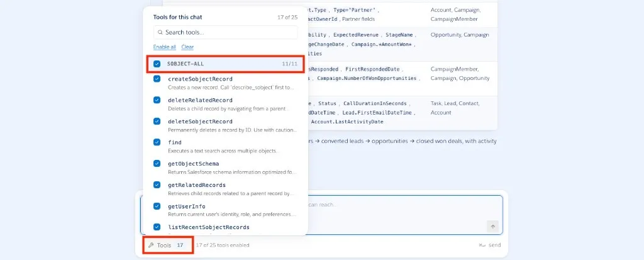The height and width of the screenshot is (260, 644).
Task: Click the 11/11 count on SOBJECT-ALL row
Action: pyautogui.click(x=289, y=64)
